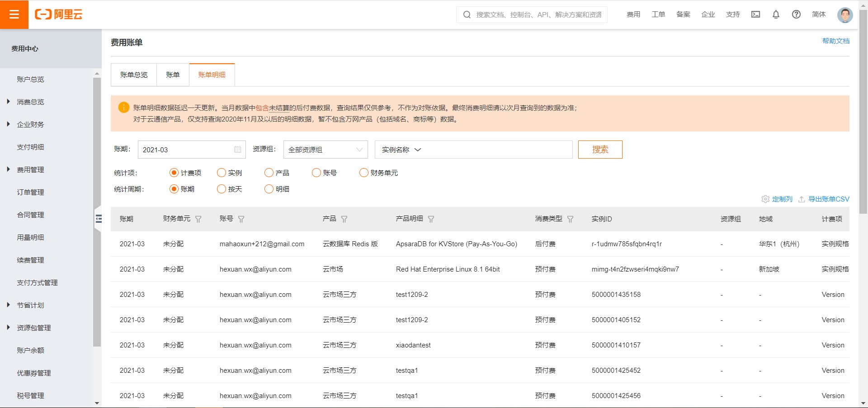This screenshot has width=868, height=408.
Task: Open 账户总览 in the sidebar
Action: pos(31,79)
